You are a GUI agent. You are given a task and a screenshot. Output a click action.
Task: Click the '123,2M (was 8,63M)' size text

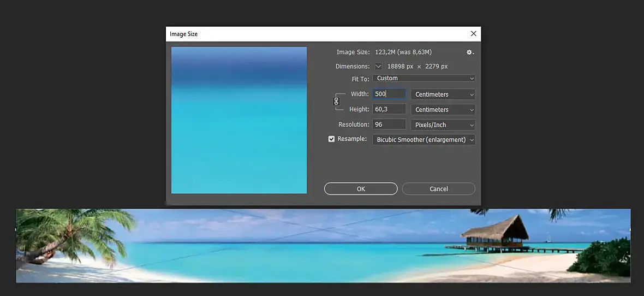pos(403,52)
